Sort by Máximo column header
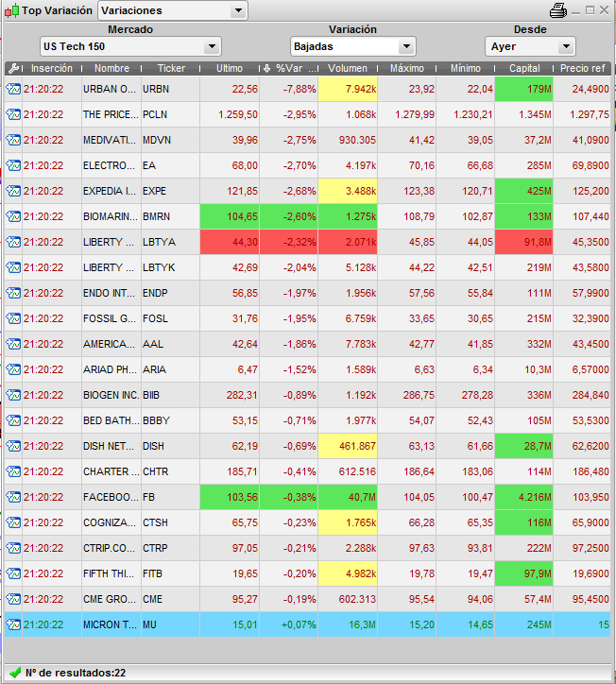The image size is (616, 684). pyautogui.click(x=406, y=68)
